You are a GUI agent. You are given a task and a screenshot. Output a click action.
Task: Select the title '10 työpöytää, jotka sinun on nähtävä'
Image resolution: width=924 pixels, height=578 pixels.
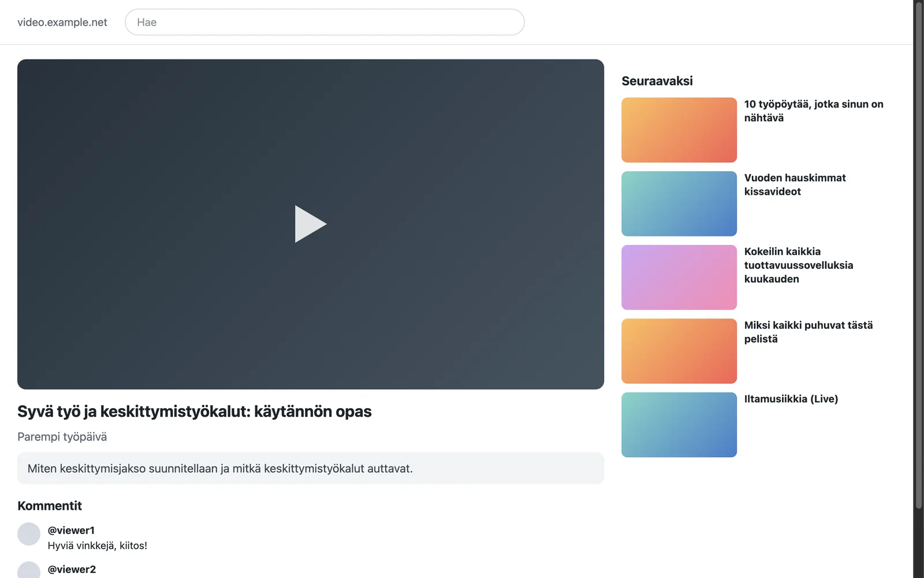coord(814,111)
